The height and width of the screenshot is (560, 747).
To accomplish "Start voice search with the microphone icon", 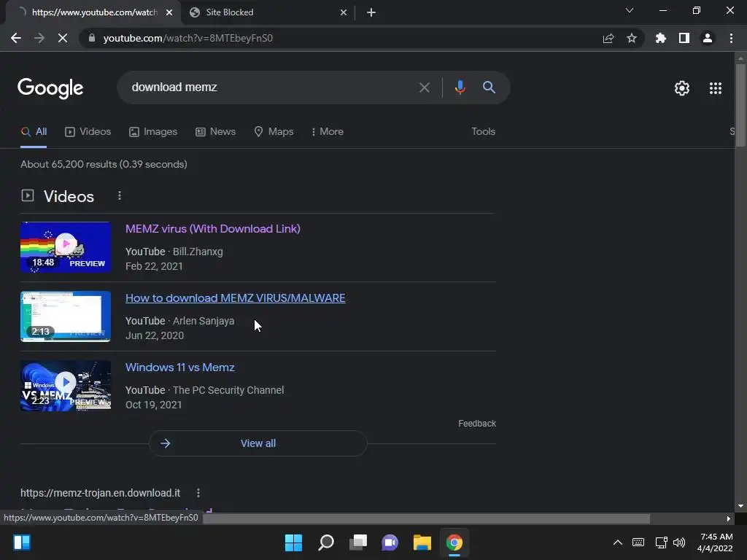I will pyautogui.click(x=460, y=87).
